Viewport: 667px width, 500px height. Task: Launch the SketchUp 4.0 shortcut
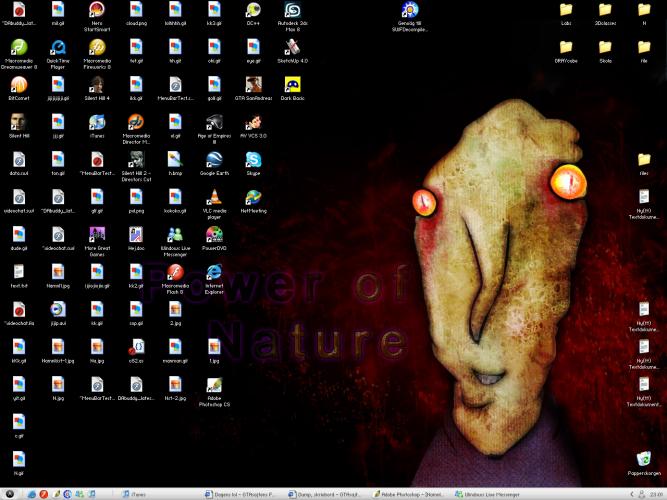pyautogui.click(x=292, y=47)
